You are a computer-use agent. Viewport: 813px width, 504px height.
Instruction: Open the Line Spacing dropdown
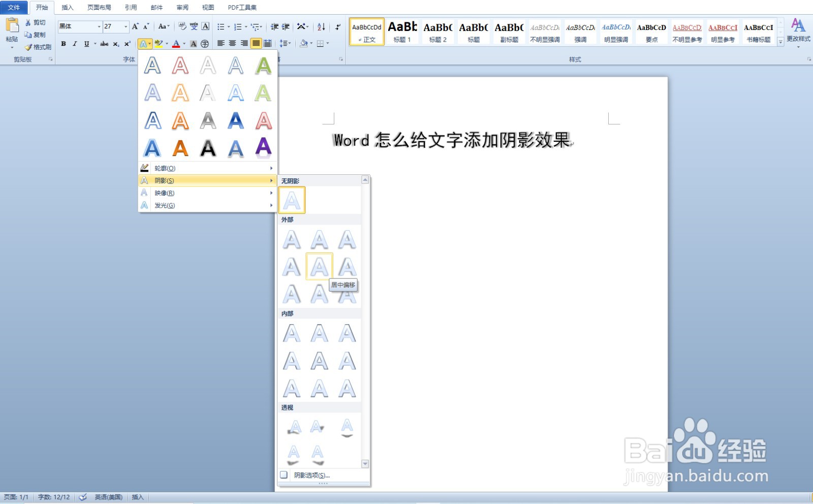coord(285,44)
